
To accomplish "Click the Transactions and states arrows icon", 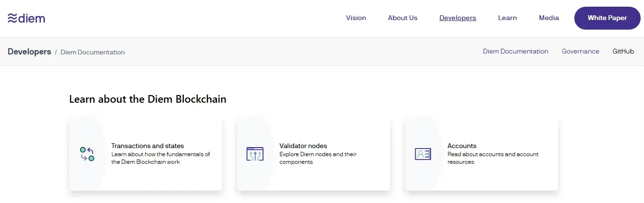I will click(x=87, y=154).
